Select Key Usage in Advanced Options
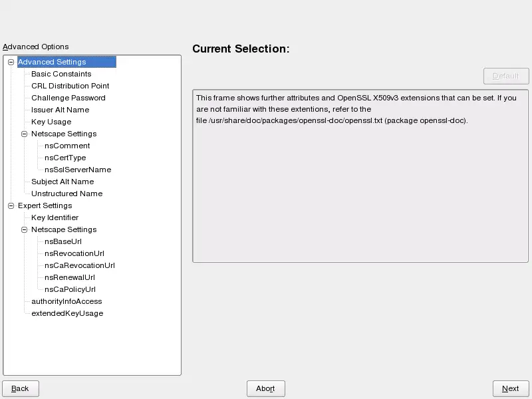 (51, 122)
